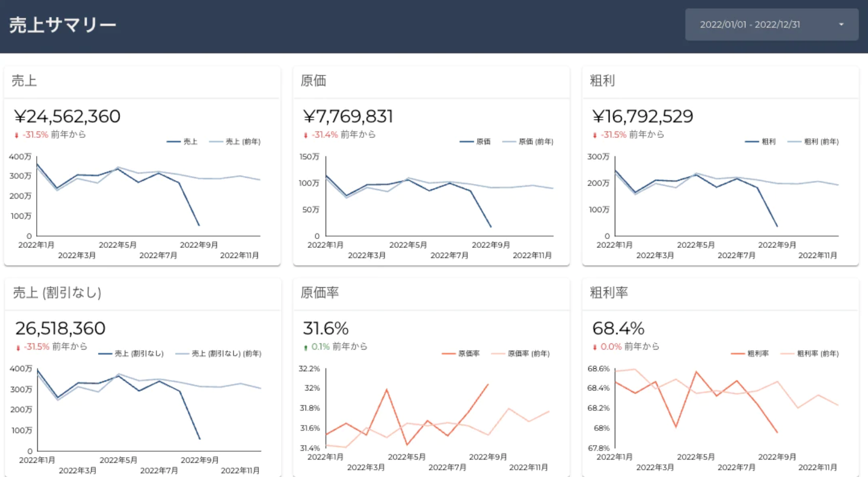Click the red down arrow beside -31.5% in 粗利 card
The width and height of the screenshot is (868, 477).
tap(595, 135)
